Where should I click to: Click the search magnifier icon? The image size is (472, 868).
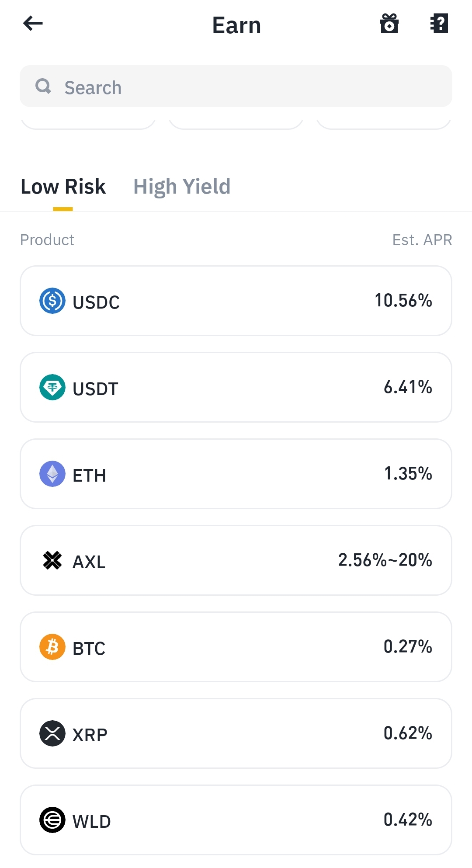tap(43, 86)
